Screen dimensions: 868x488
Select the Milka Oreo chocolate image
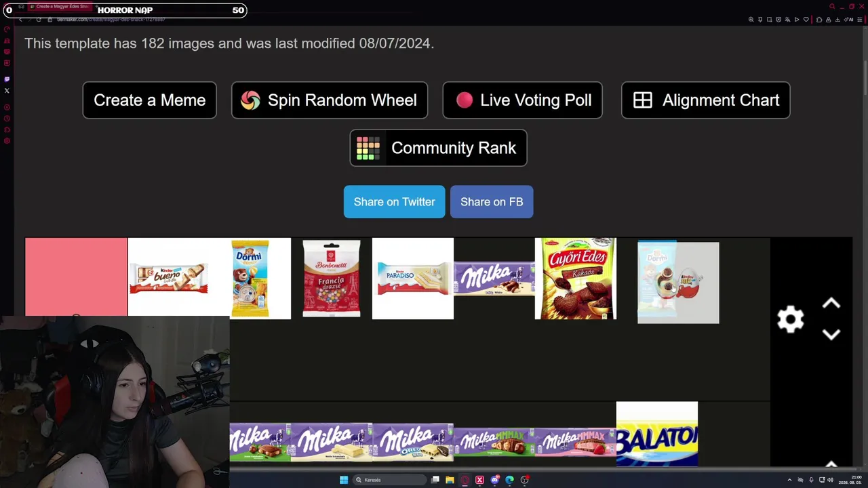pyautogui.click(x=413, y=442)
